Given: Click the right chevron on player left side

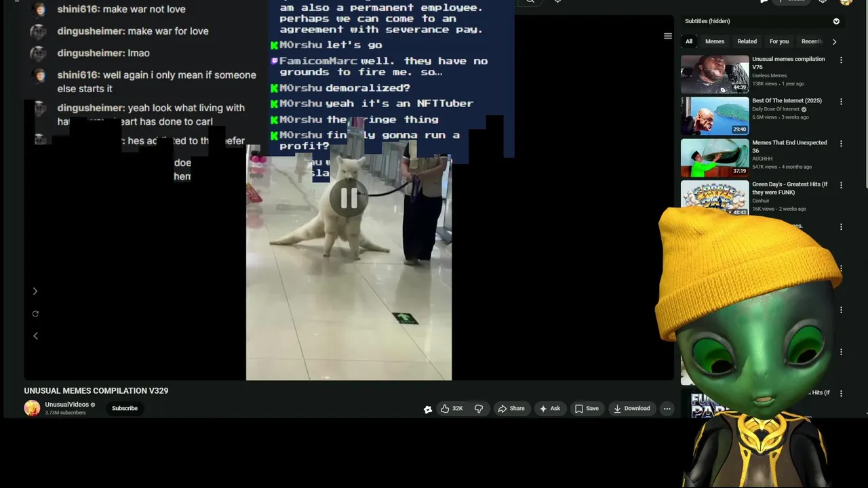Looking at the screenshot, I should [35, 291].
